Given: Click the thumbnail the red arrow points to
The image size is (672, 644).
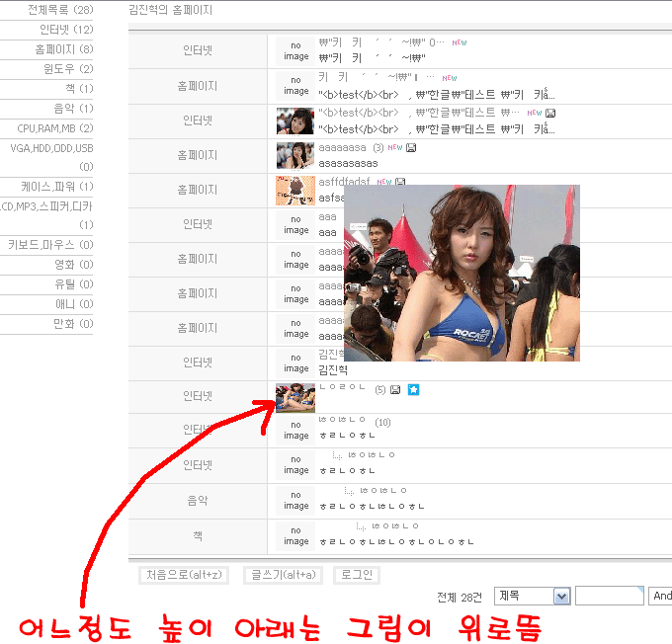Looking at the screenshot, I should pos(295,397).
